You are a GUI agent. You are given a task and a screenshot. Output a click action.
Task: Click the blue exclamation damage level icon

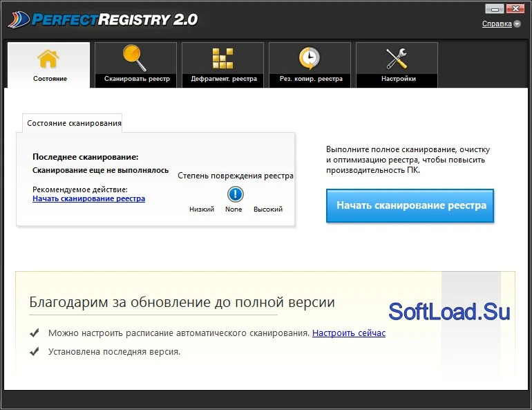click(235, 194)
